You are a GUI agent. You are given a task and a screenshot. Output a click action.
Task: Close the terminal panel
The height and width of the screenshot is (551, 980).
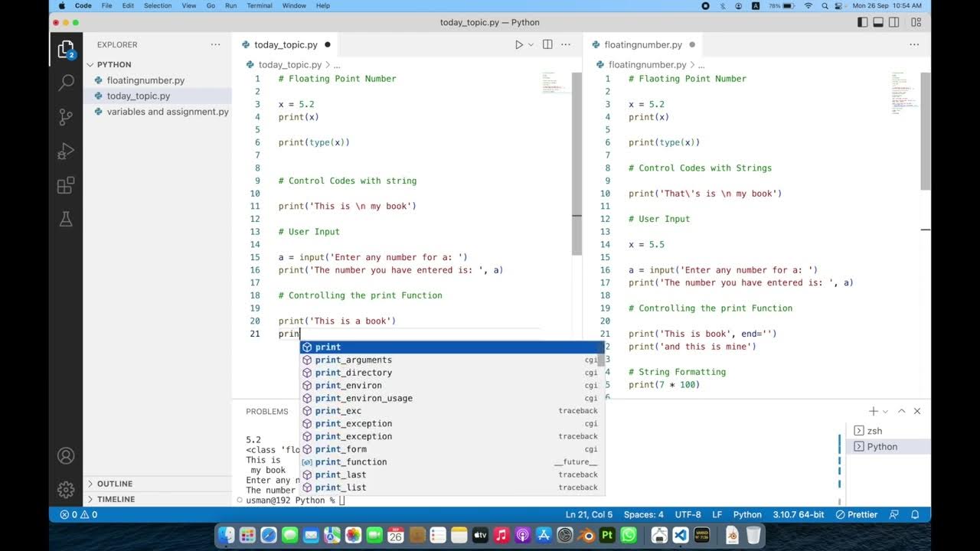coord(917,411)
